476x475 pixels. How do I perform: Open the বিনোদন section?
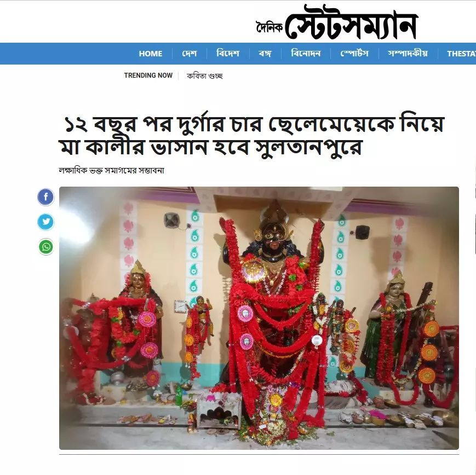[x=306, y=54]
